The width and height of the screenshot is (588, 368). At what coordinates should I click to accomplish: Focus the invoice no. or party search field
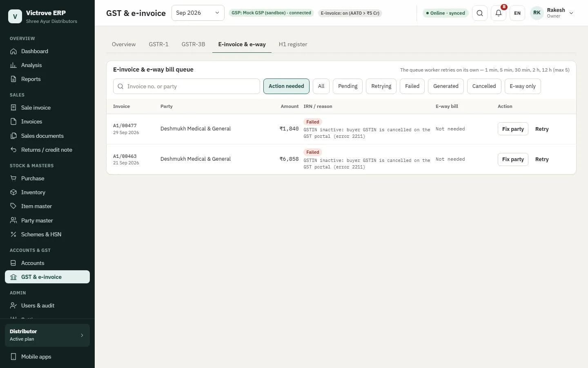[x=187, y=86]
